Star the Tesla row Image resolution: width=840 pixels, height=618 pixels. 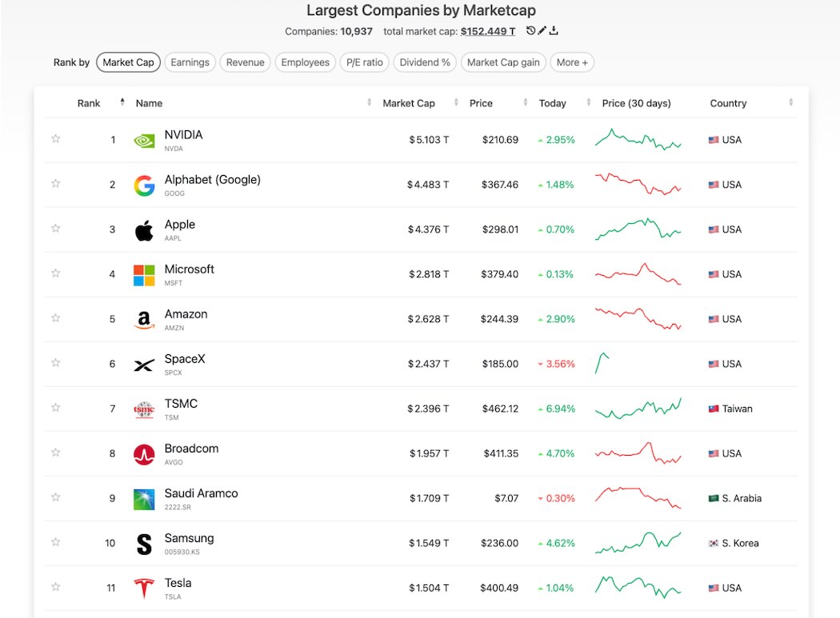coord(55,587)
